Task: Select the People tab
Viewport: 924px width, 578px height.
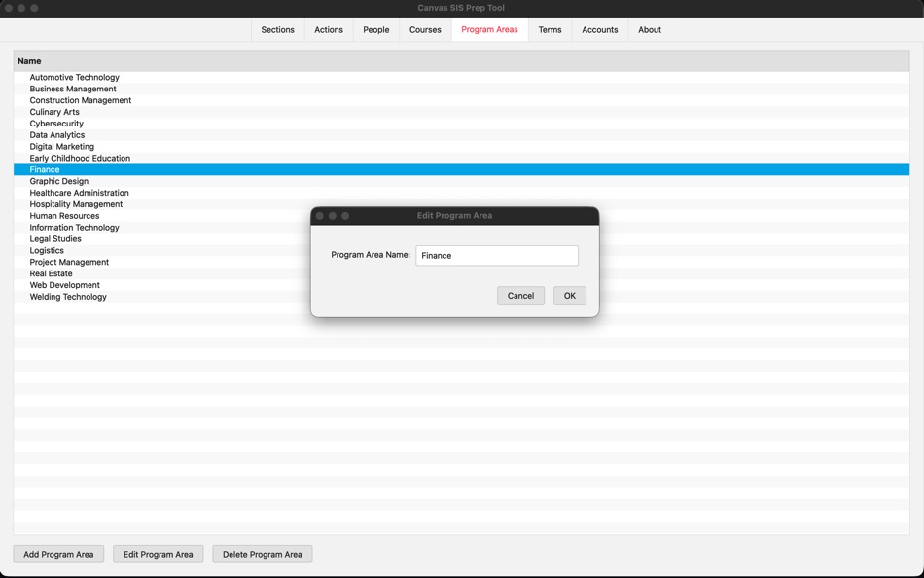Action: [x=375, y=30]
